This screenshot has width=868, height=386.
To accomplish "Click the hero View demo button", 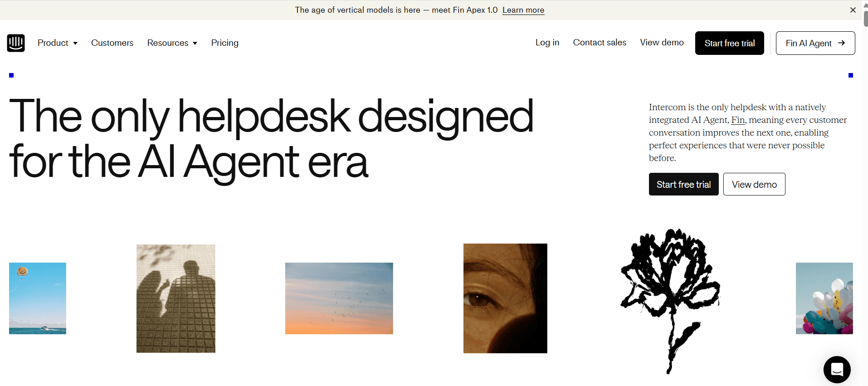I will pos(754,184).
